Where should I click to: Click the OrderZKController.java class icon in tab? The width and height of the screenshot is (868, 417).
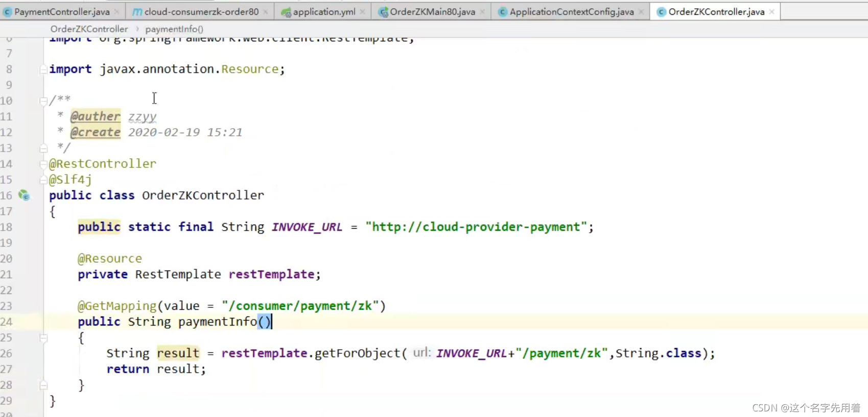click(661, 12)
